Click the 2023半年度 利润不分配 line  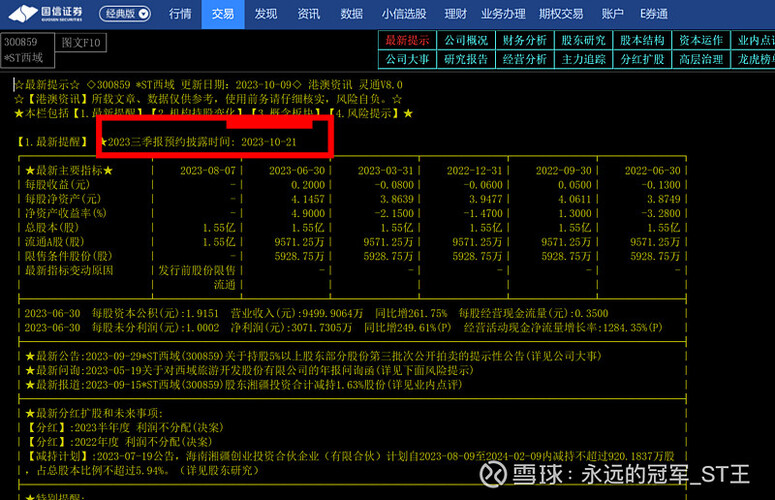click(x=125, y=428)
